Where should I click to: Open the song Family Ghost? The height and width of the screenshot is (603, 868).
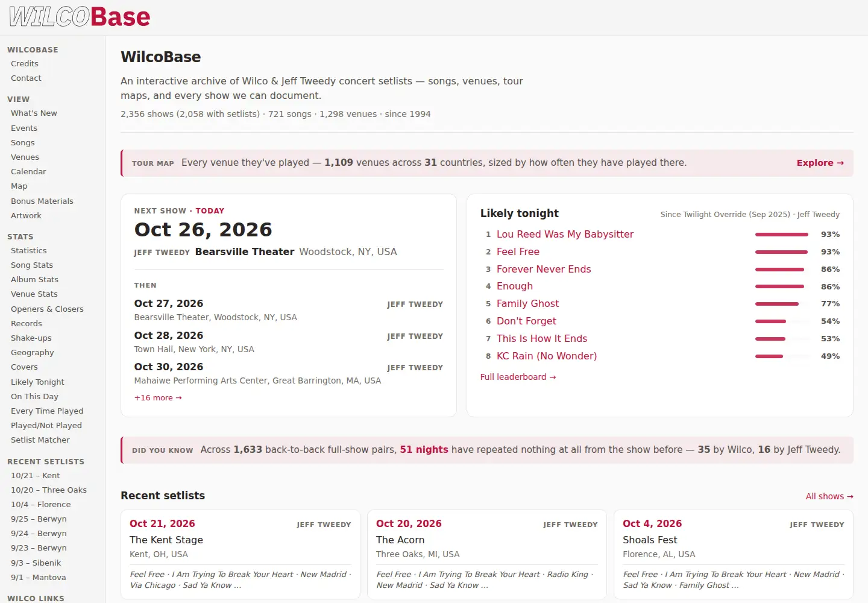click(527, 304)
